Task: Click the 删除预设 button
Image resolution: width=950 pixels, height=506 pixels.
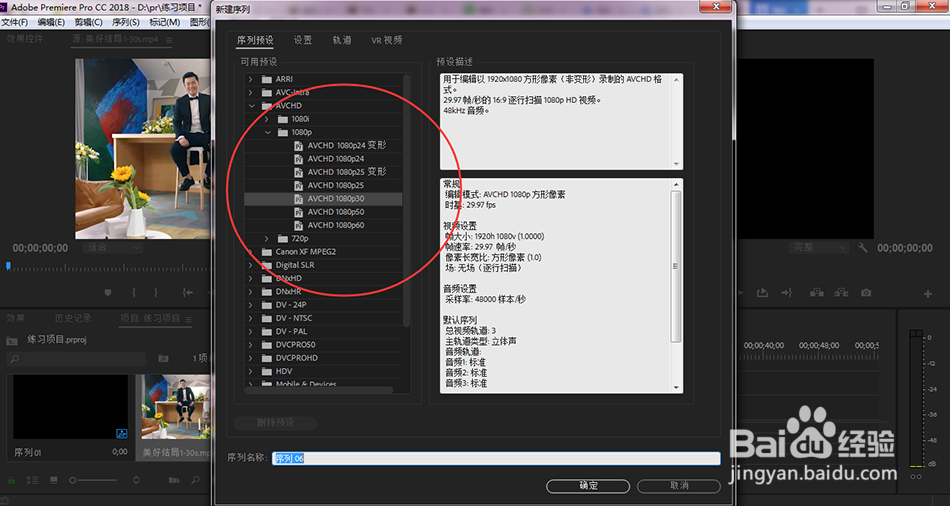Action: coord(275,423)
